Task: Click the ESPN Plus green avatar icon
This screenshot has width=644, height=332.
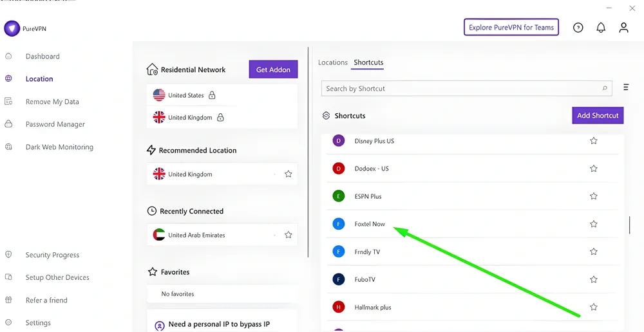Action: (x=339, y=196)
